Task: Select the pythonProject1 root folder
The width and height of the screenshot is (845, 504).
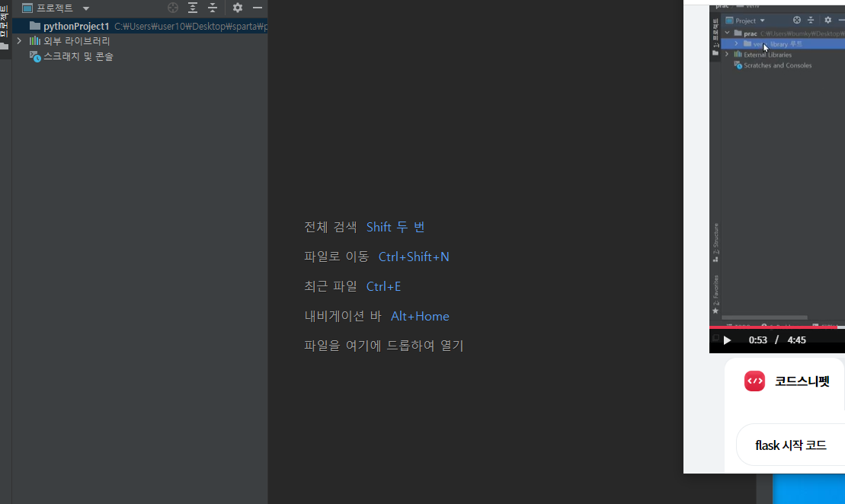Action: (139, 26)
